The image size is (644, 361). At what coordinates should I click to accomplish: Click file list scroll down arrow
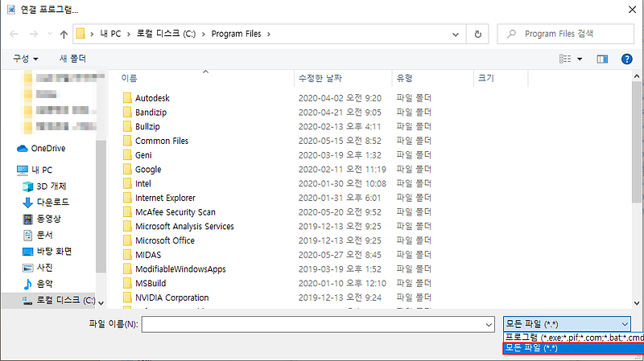(x=637, y=303)
